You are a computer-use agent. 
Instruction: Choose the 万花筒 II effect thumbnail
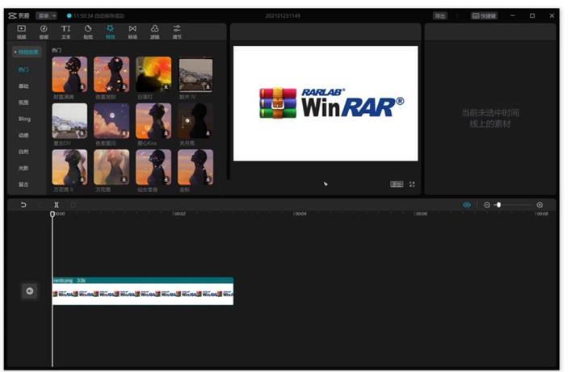click(x=69, y=167)
